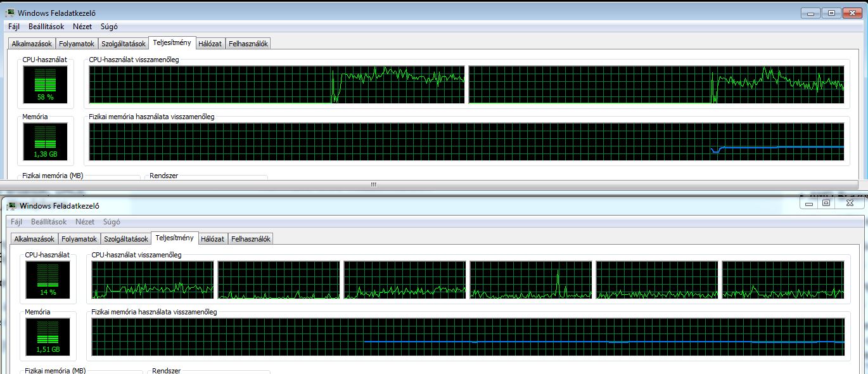Viewport: 868px width, 374px height.
Task: Click 'CPU-használat visszamenőleg' label in upper window
Action: pyautogui.click(x=134, y=60)
